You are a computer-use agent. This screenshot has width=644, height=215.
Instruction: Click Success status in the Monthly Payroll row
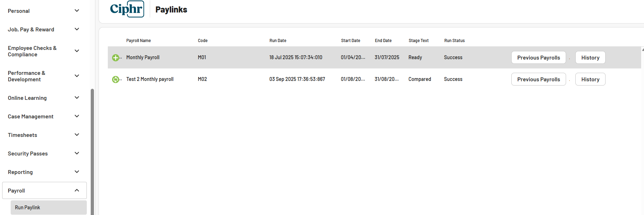[x=453, y=57]
